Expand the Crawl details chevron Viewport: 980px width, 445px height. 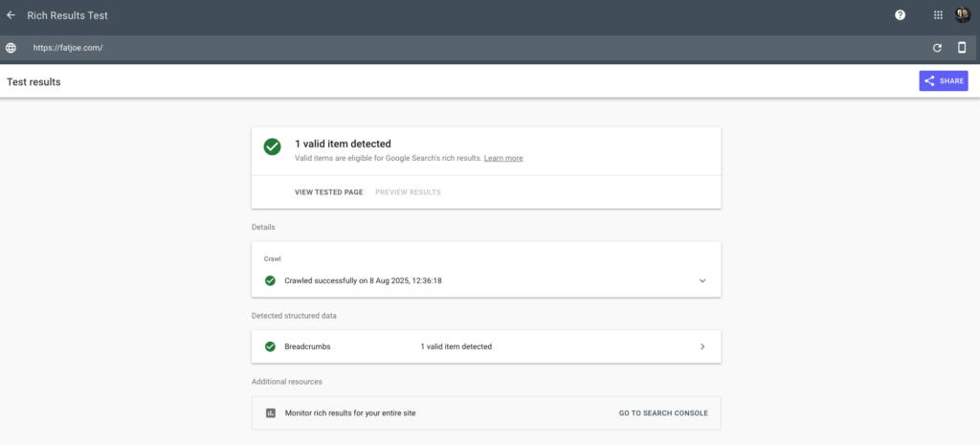pos(702,280)
